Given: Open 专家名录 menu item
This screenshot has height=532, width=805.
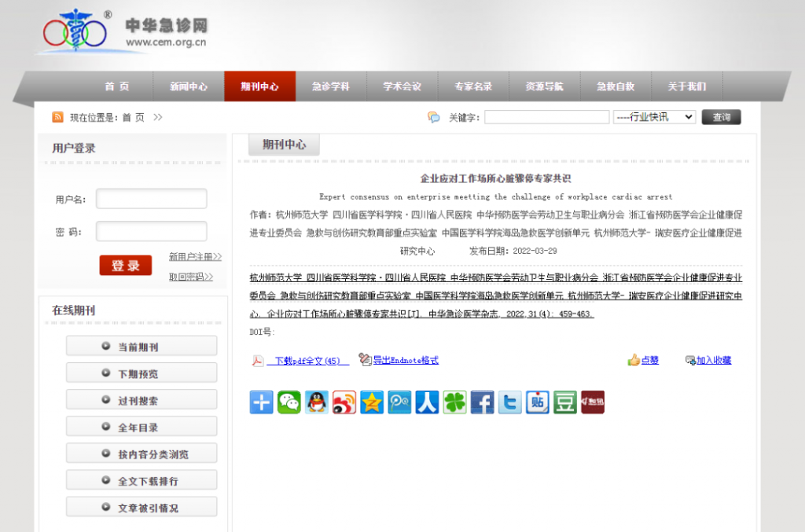Looking at the screenshot, I should [x=473, y=86].
